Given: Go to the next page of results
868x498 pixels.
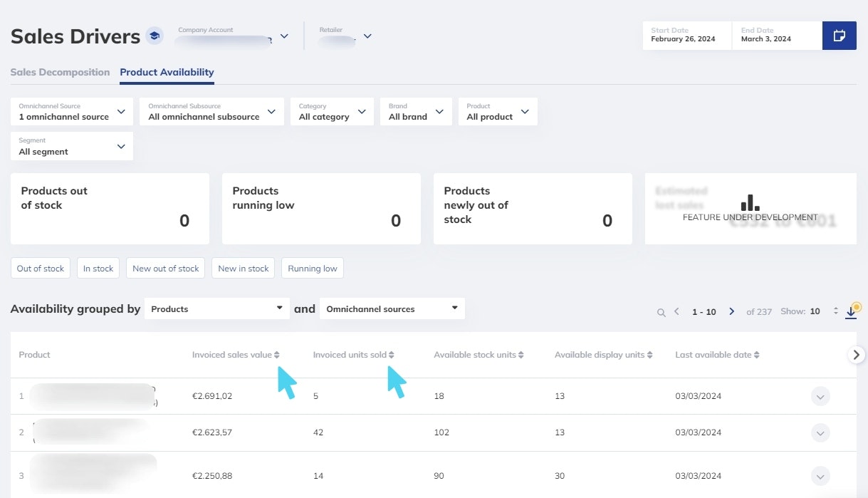Looking at the screenshot, I should pyautogui.click(x=731, y=312).
